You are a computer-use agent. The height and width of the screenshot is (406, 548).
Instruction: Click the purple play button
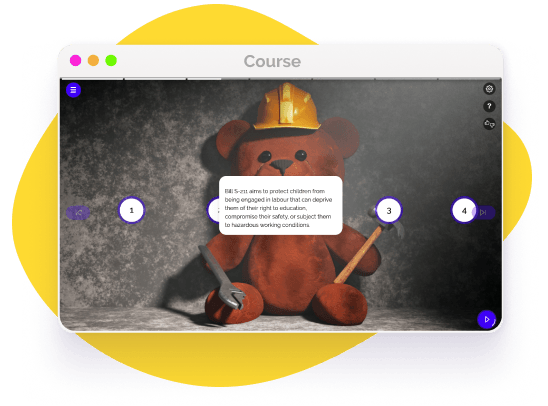(x=486, y=319)
